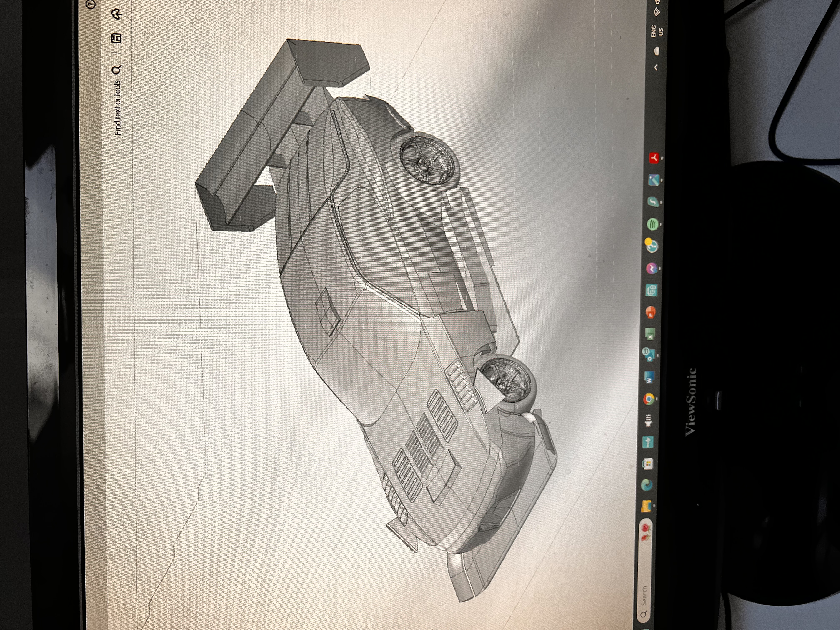Expand the hidden system tray icons chevron
Image resolution: width=840 pixels, height=630 pixels.
656,67
